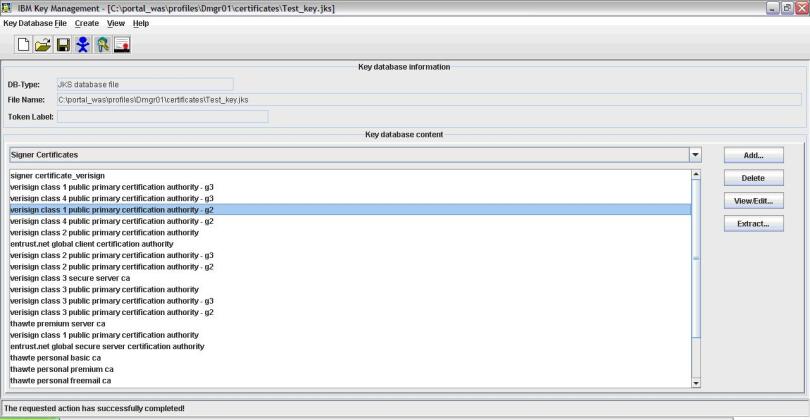This screenshot has height=420, width=810.
Task: Click the Extract... button
Action: coord(754,223)
